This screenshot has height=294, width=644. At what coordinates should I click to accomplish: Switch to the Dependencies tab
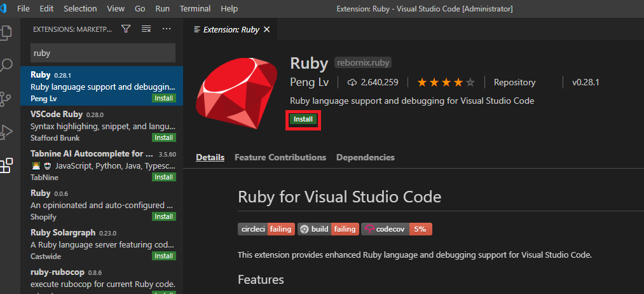366,157
